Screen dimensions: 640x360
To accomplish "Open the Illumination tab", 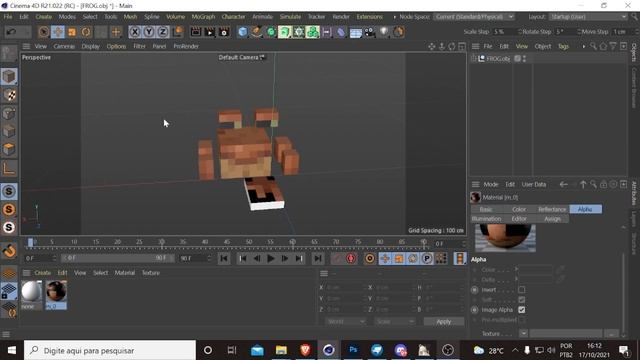I will point(487,219).
